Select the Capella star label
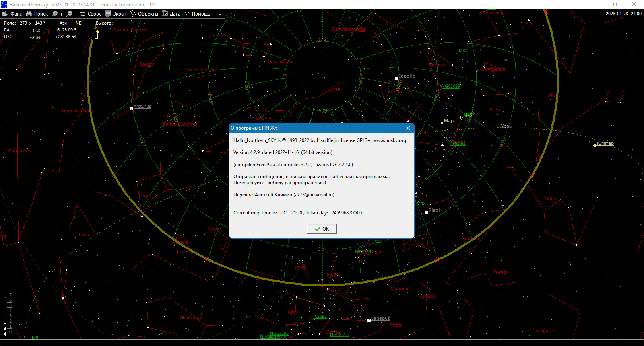The height and width of the screenshot is (346, 644). tap(407, 76)
